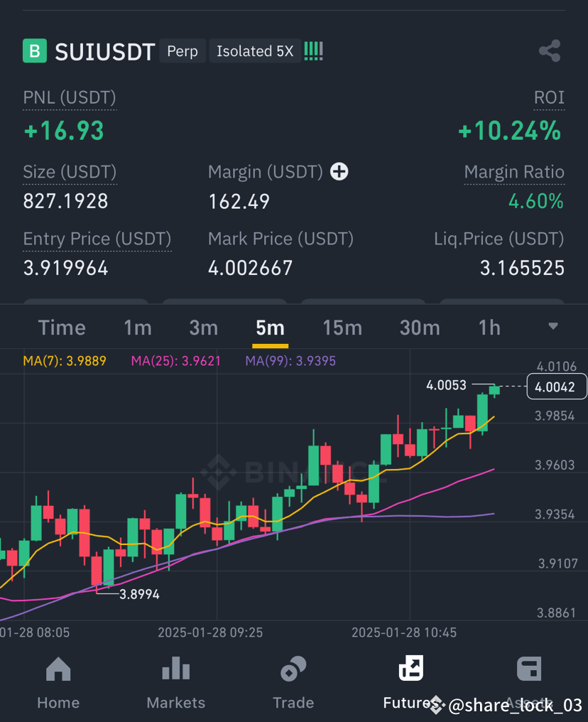Toggle the MA(25) indicator visibility
Image resolution: width=588 pixels, height=722 pixels.
click(x=176, y=361)
